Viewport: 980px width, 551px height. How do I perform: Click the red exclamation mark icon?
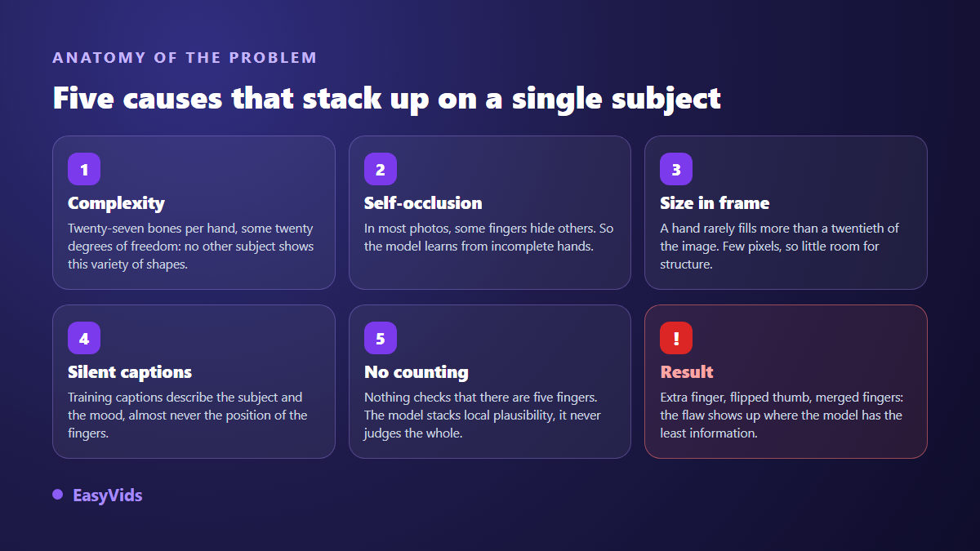(x=676, y=338)
